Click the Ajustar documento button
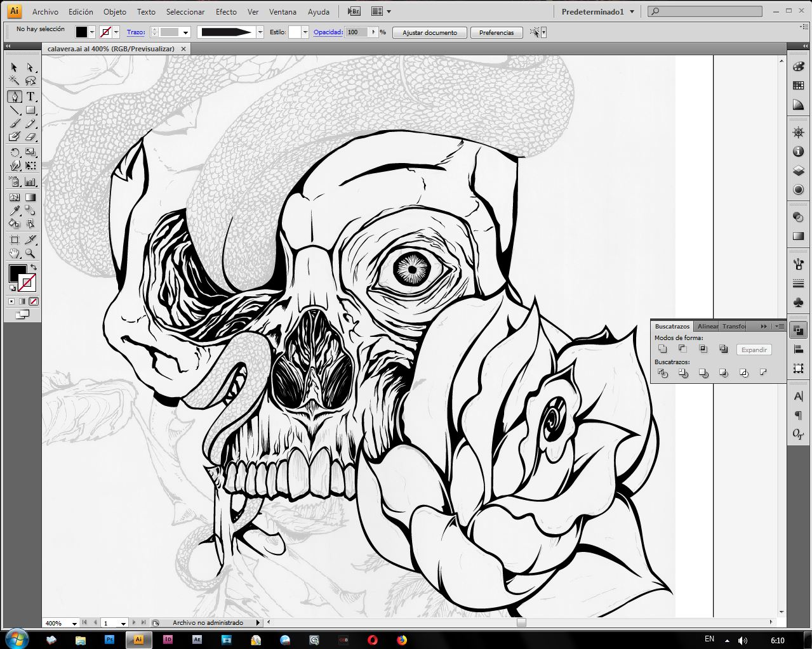The width and height of the screenshot is (812, 649). pyautogui.click(x=429, y=32)
